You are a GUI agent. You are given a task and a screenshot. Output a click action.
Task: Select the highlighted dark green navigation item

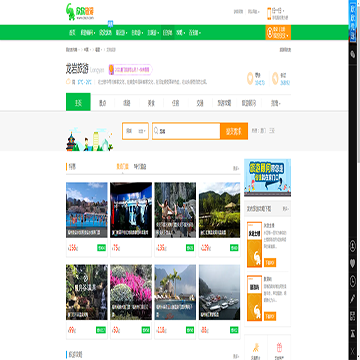pos(167,33)
